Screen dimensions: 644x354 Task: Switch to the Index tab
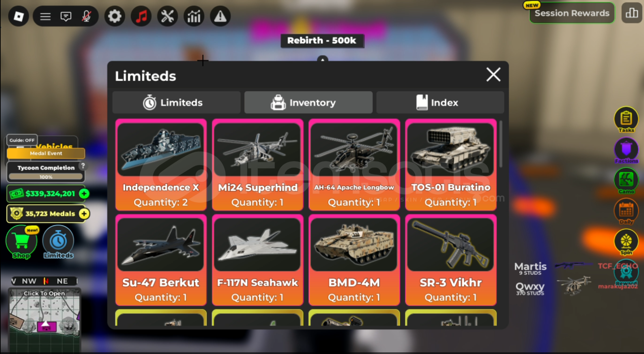pos(440,102)
